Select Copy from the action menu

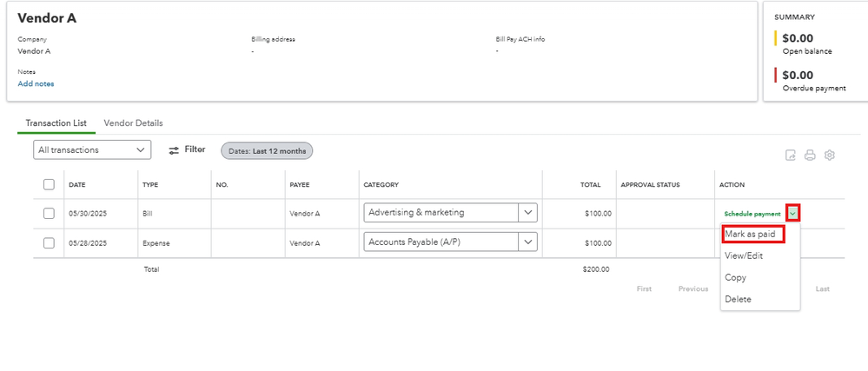[735, 277]
